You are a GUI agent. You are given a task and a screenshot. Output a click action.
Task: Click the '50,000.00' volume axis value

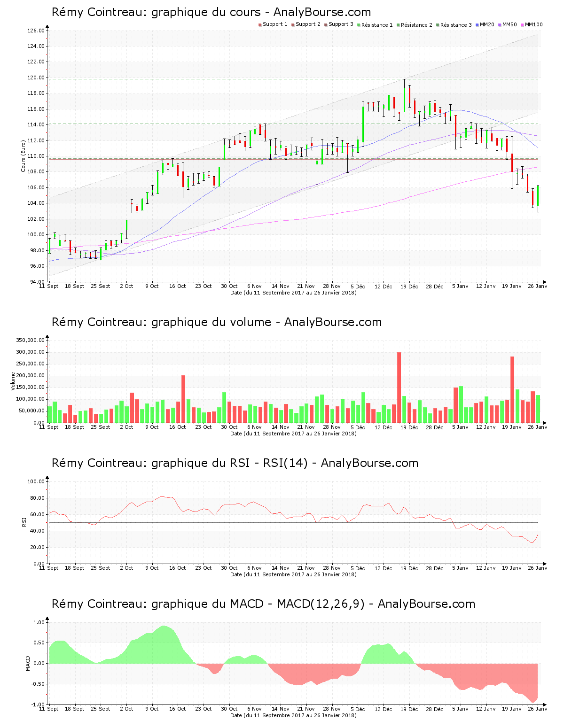pos(32,411)
